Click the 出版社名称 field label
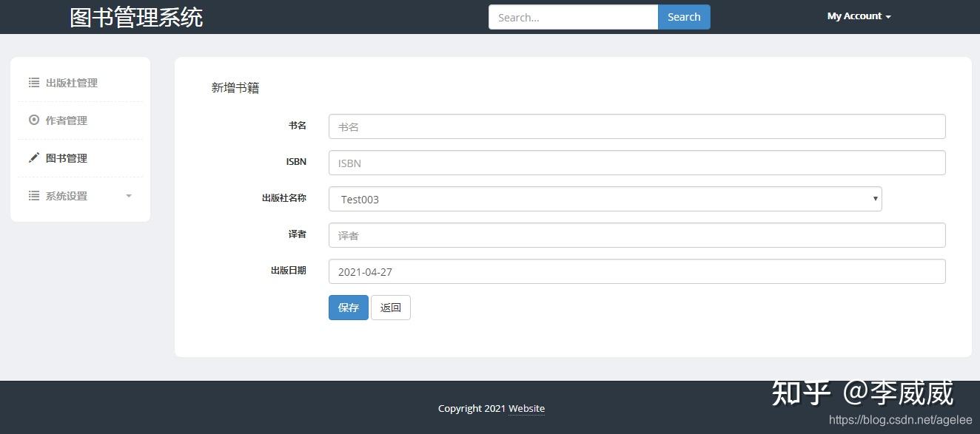This screenshot has height=434, width=980. (x=284, y=198)
